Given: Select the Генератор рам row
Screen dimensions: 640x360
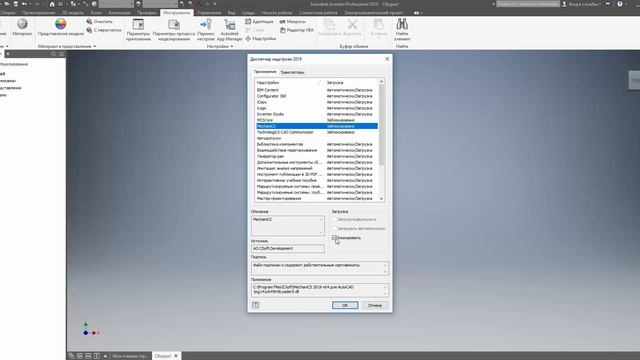Looking at the screenshot, I should pyautogui.click(x=317, y=156).
